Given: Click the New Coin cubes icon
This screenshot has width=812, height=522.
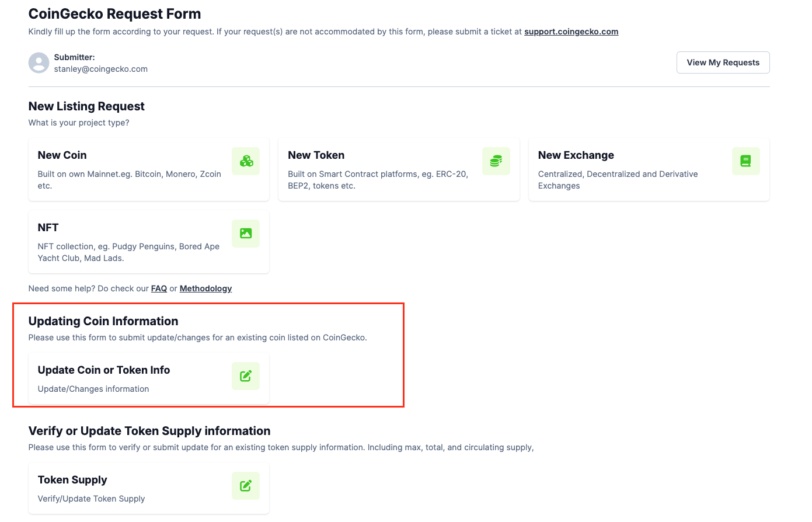Looking at the screenshot, I should point(246,161).
